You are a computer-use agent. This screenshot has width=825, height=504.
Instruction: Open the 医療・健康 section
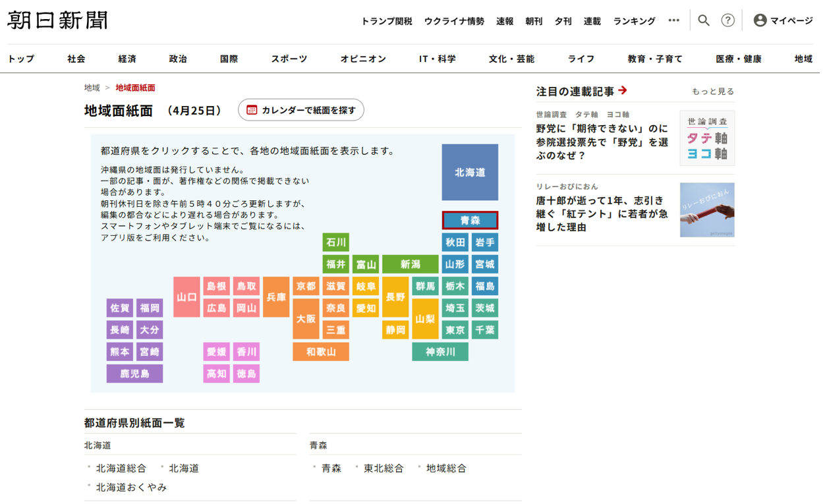tap(743, 59)
